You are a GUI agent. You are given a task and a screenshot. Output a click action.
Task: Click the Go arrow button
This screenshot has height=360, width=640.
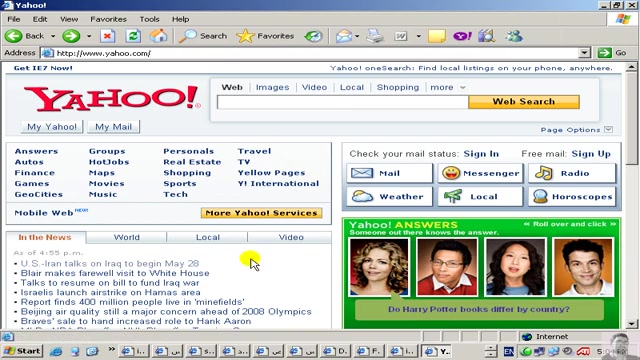(x=612, y=53)
